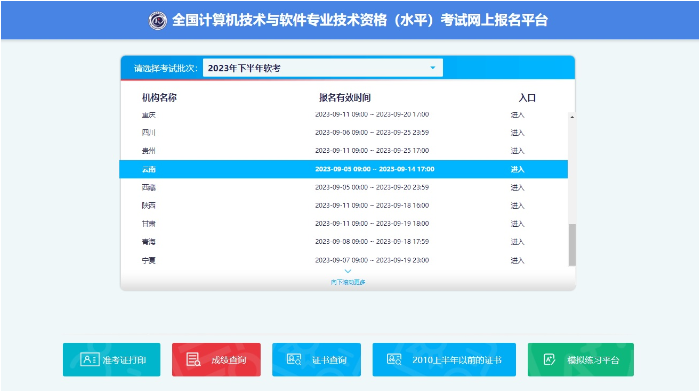This screenshot has width=699, height=391.
Task: Click the document search icon on 成绩查询
Action: [193, 359]
